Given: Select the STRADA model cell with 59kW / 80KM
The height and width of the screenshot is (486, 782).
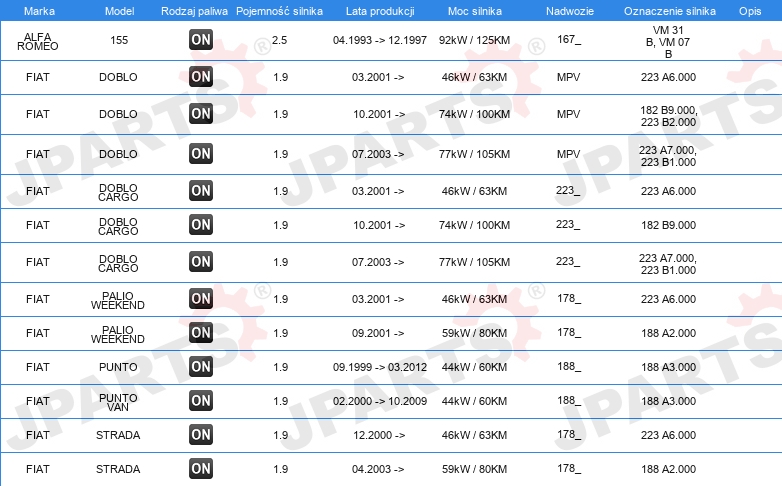Looking at the screenshot, I should pyautogui.click(x=118, y=469).
